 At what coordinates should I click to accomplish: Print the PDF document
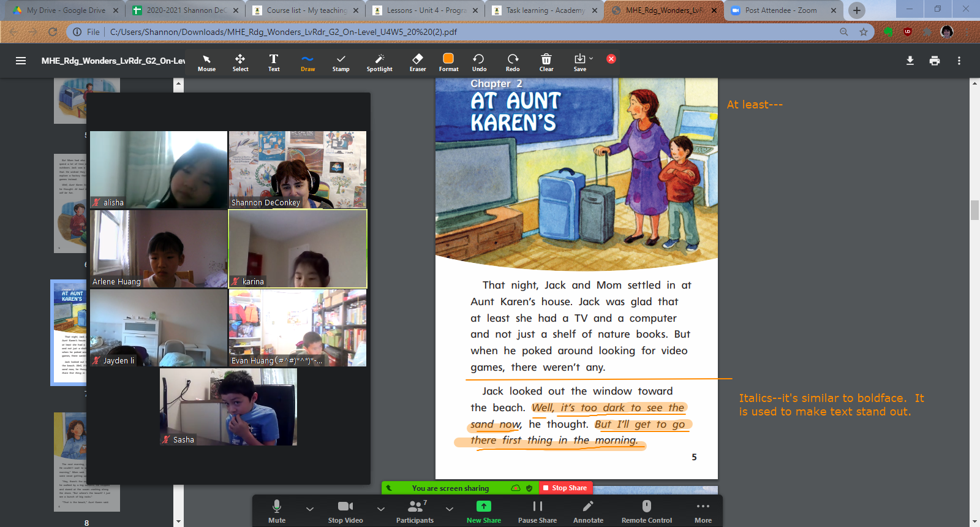[x=935, y=61]
